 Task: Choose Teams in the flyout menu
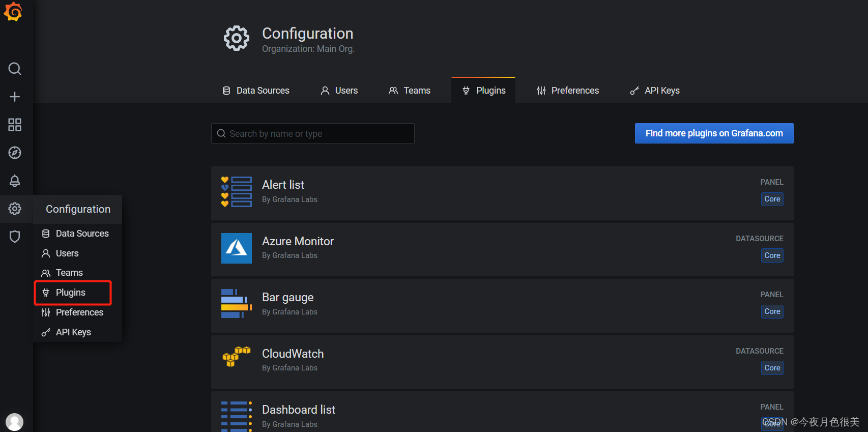click(x=62, y=273)
